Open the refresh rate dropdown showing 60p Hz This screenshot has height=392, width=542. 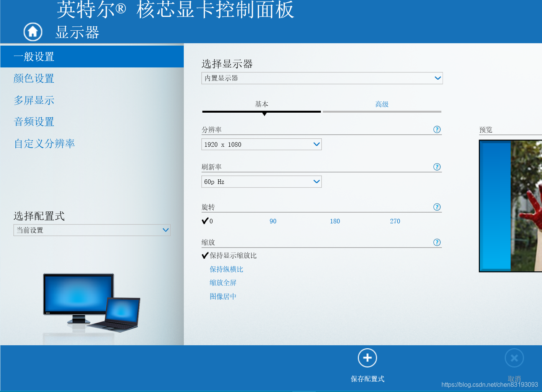262,182
